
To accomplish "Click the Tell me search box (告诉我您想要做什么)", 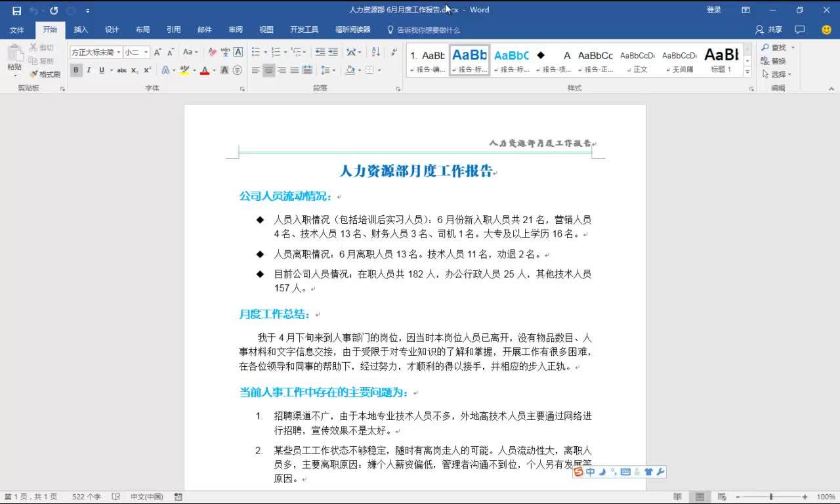I will (423, 30).
